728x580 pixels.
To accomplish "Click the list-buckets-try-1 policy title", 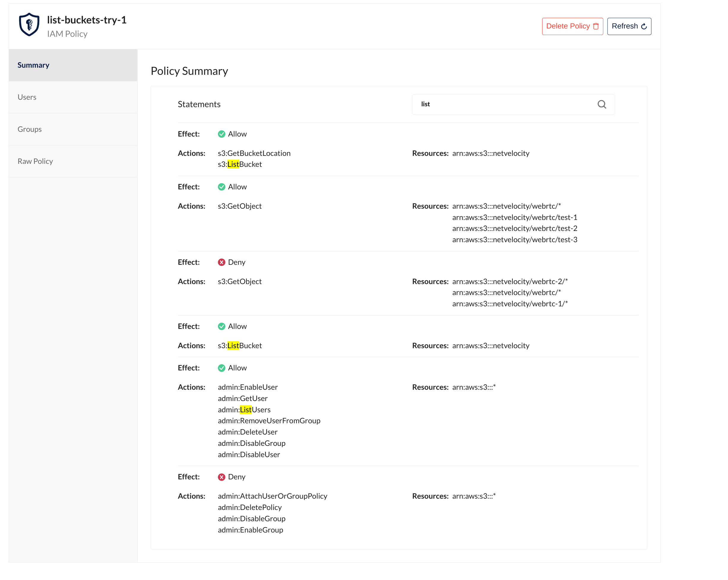I will coord(87,20).
